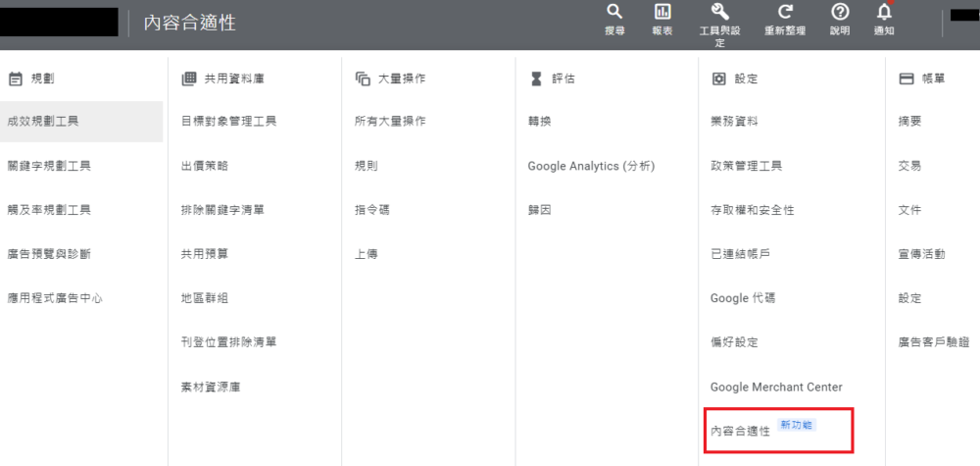This screenshot has height=466, width=980.
Task: Open the 通知 bell notifications
Action: coord(884,13)
